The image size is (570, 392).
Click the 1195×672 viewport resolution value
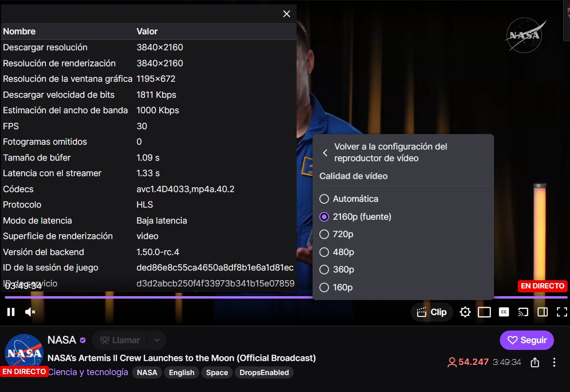(x=156, y=79)
